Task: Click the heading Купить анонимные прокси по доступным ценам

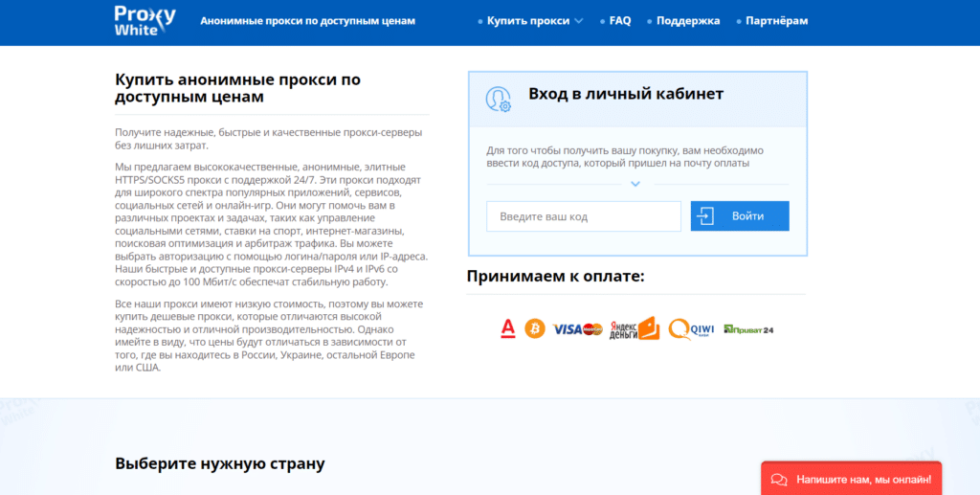Action: [x=237, y=88]
